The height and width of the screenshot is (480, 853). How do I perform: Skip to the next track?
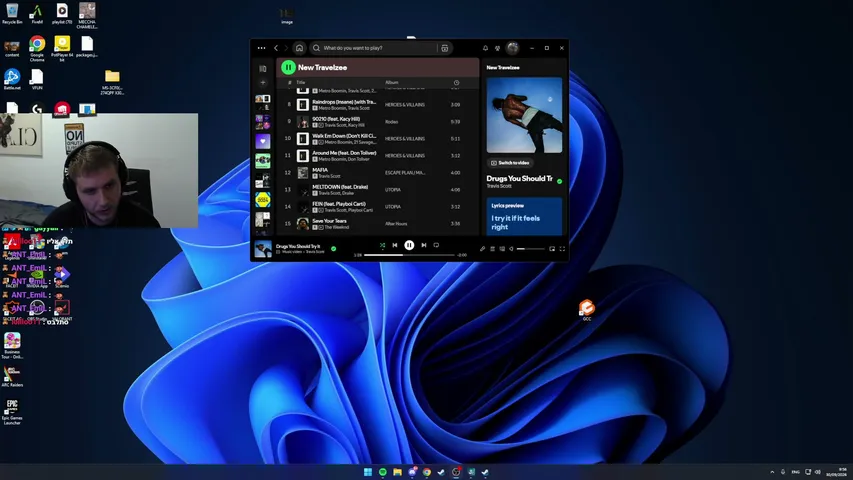point(424,245)
